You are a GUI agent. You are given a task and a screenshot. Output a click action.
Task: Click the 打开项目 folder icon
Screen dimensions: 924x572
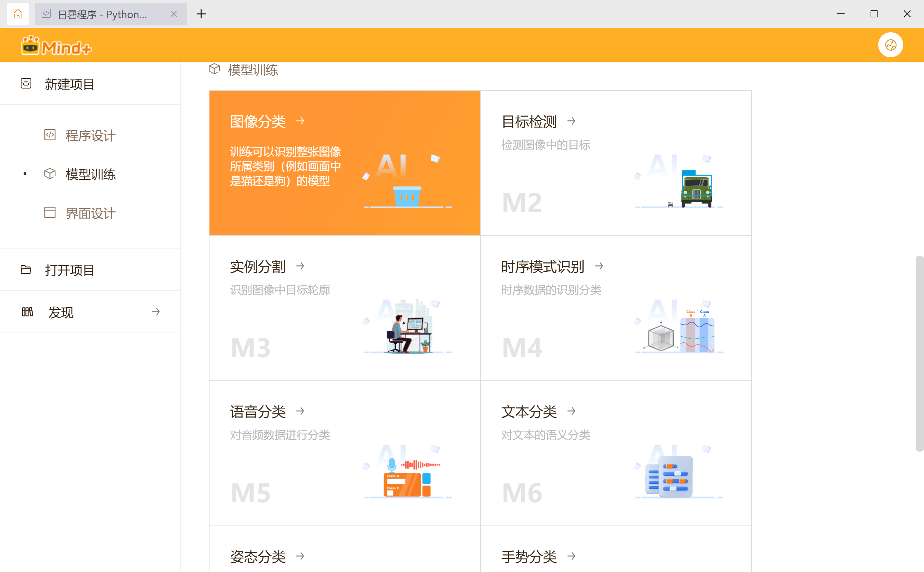point(26,269)
